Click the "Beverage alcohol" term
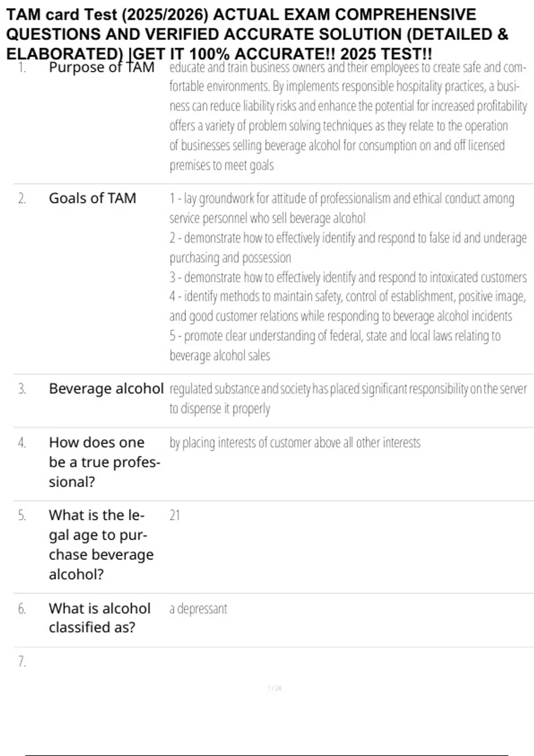Viewport: 534px width, 756px height. point(106,389)
